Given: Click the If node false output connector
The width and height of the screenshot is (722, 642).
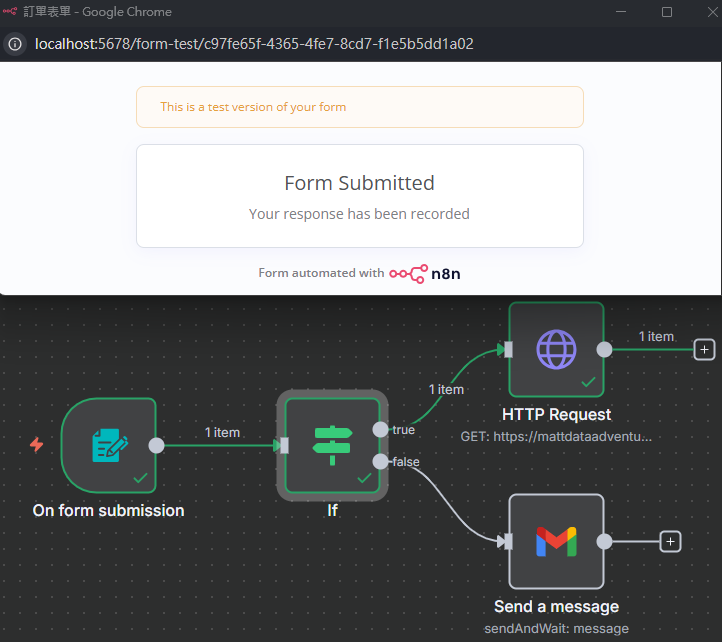Looking at the screenshot, I should pyautogui.click(x=380, y=461).
